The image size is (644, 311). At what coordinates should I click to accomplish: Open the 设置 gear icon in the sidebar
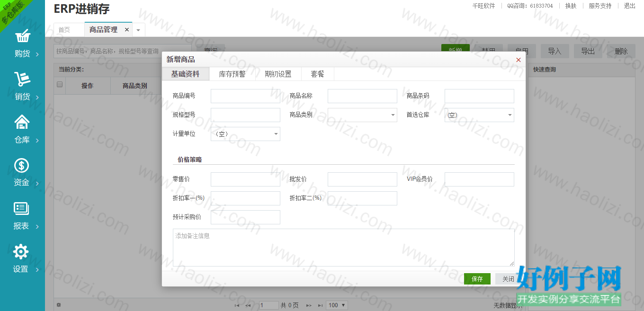click(x=21, y=251)
